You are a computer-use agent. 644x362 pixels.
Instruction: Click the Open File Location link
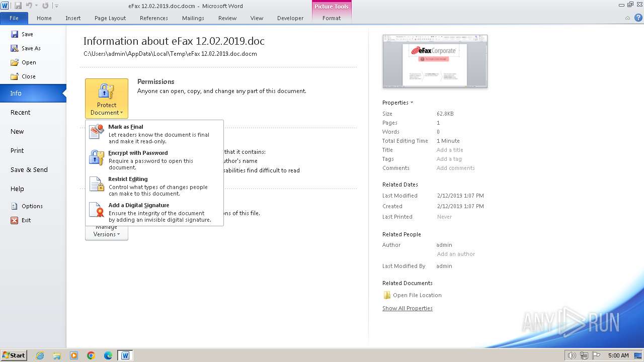click(413, 295)
